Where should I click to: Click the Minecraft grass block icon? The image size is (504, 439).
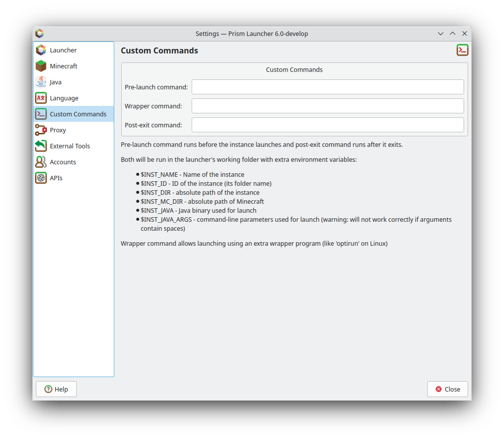[40, 66]
